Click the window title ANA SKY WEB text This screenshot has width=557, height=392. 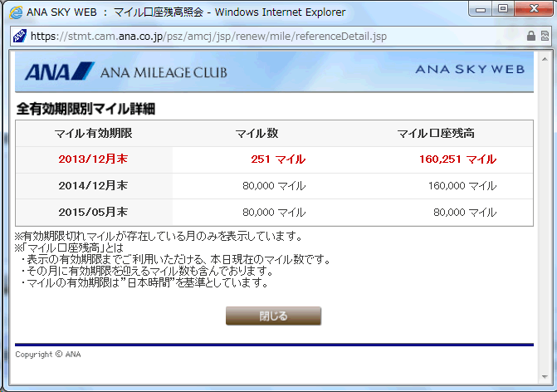(x=61, y=12)
